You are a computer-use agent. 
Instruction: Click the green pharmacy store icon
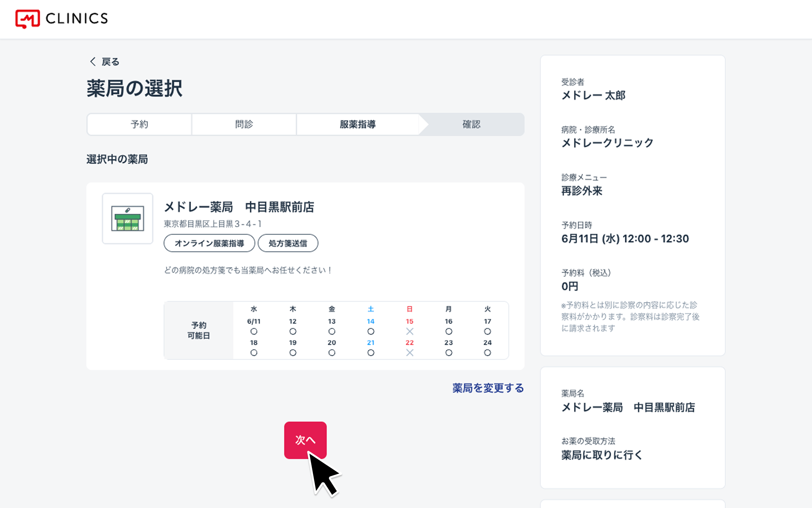(x=128, y=219)
